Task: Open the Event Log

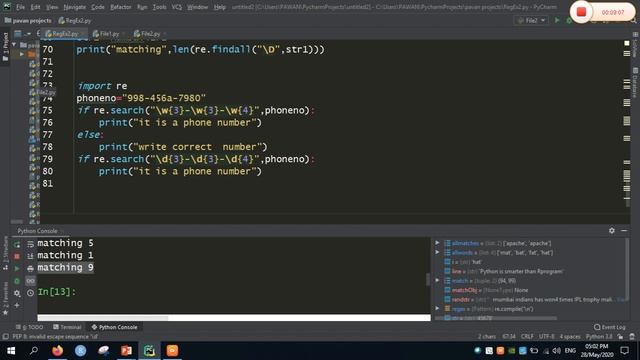Action: point(610,327)
